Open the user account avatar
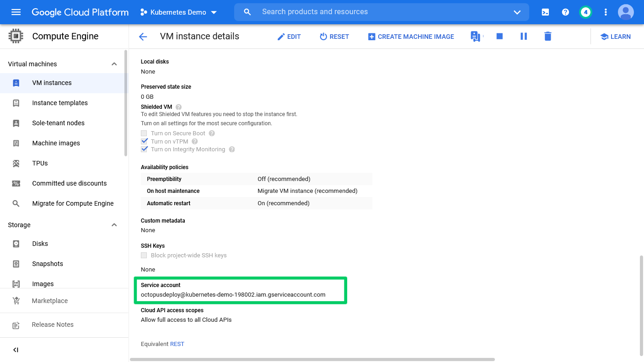This screenshot has width=644, height=362. tap(626, 12)
